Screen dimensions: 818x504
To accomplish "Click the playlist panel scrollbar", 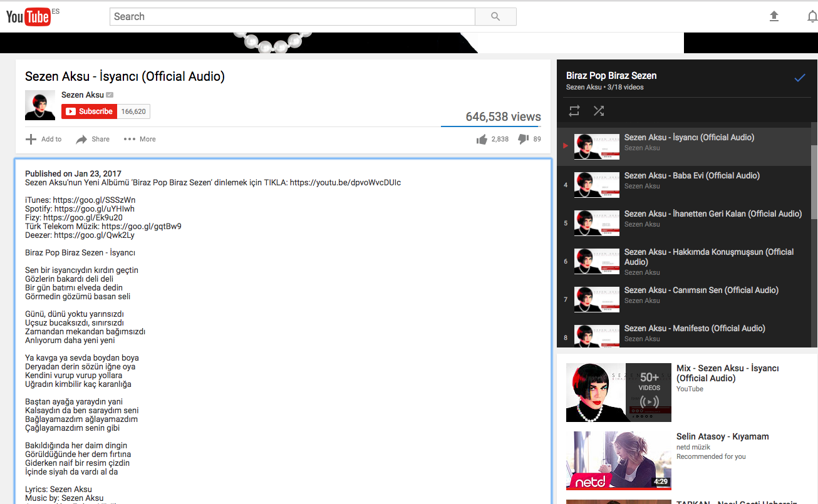I will (814, 182).
